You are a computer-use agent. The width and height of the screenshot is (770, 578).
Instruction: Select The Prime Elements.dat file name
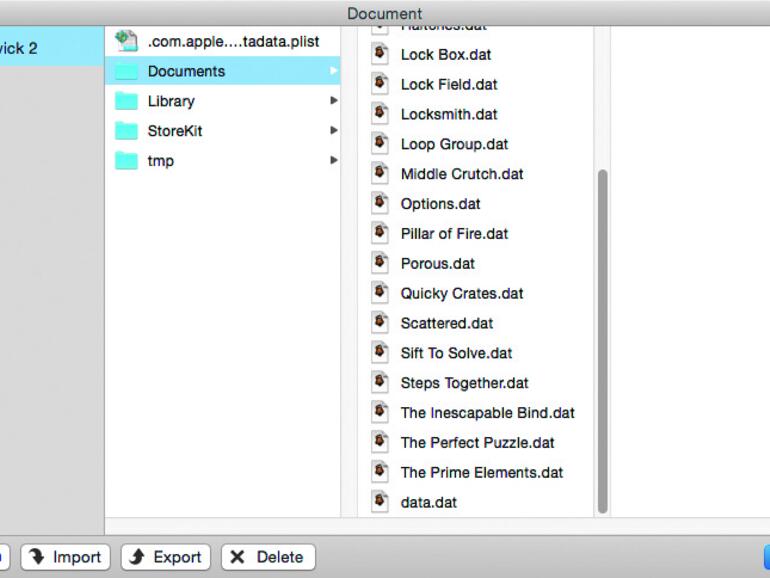click(x=482, y=472)
